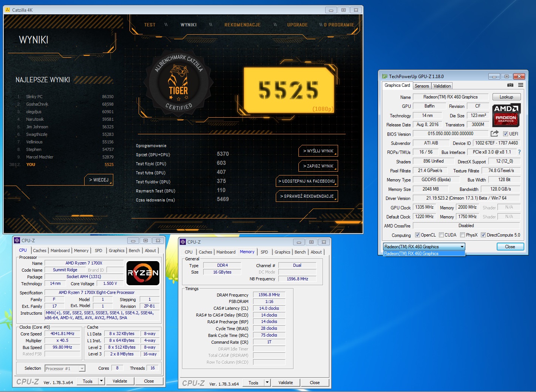The height and width of the screenshot is (392, 536).
Task: Open the GPU selection dropdown in GPU-Z
Action: coord(424,247)
